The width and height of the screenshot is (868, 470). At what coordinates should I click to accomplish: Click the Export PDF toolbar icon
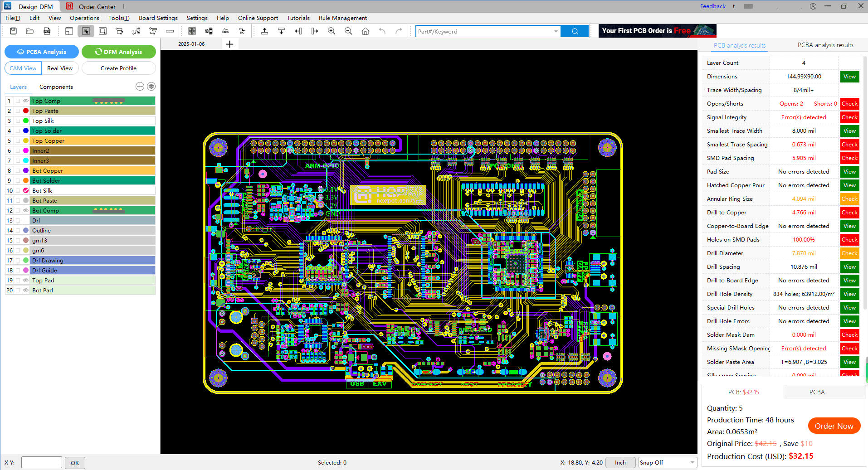pos(47,31)
